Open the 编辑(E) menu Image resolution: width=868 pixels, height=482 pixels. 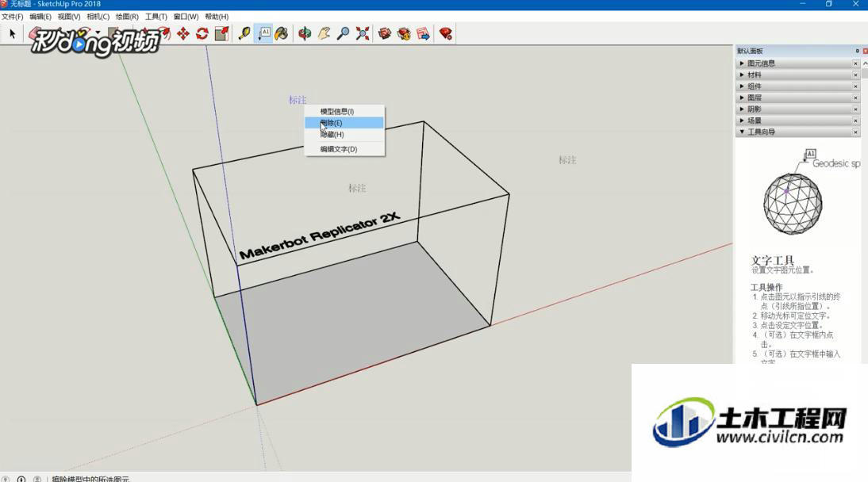coord(40,17)
